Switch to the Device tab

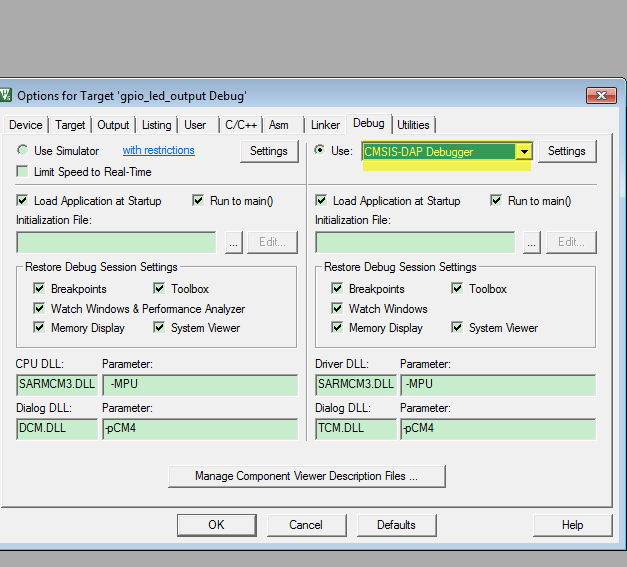coord(26,125)
